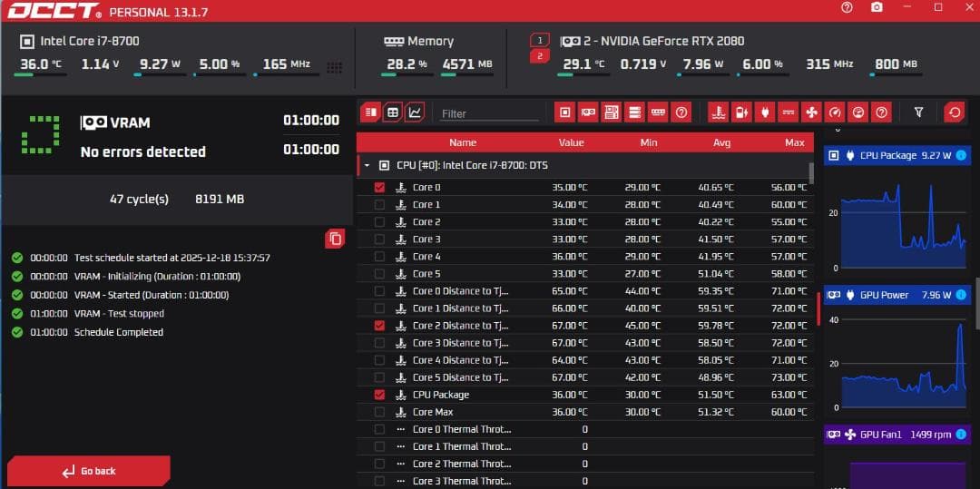Click the sensor Filter text field
Image resolution: width=980 pixels, height=489 pixels.
[490, 113]
